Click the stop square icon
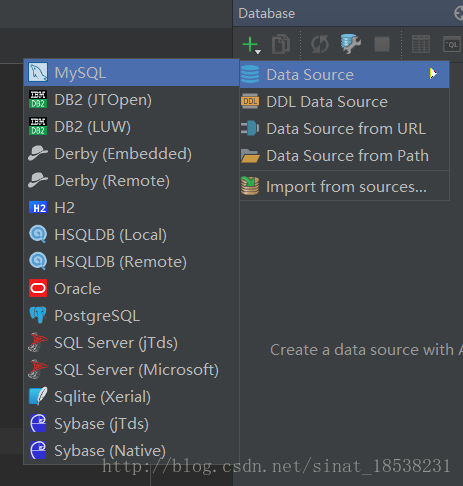Image resolution: width=463 pixels, height=486 pixels. [x=382, y=44]
